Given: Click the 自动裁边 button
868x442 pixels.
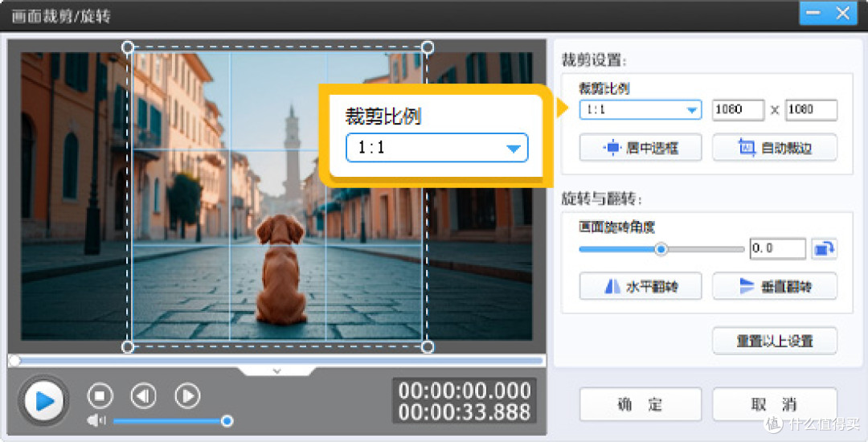Looking at the screenshot, I should 775,148.
